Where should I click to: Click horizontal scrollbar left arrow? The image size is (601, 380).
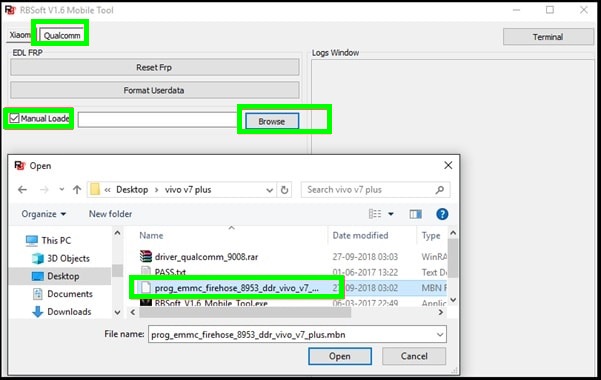tap(133, 313)
